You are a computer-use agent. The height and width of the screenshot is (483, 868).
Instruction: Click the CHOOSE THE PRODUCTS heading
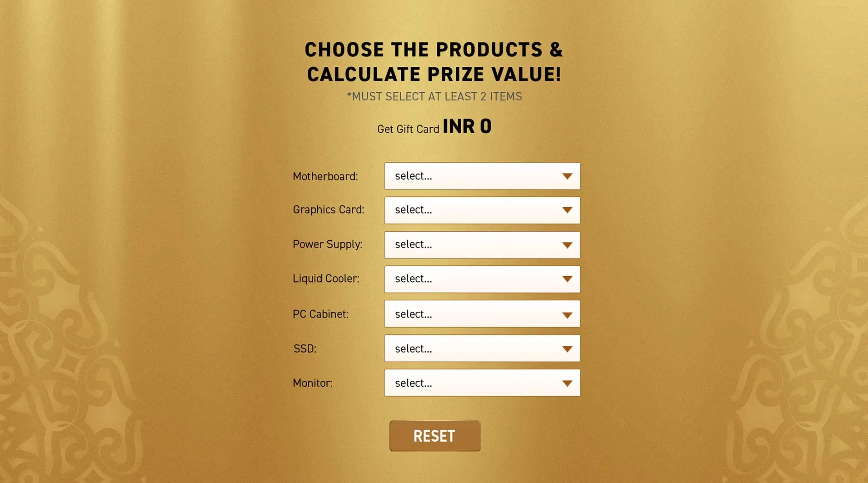click(434, 61)
